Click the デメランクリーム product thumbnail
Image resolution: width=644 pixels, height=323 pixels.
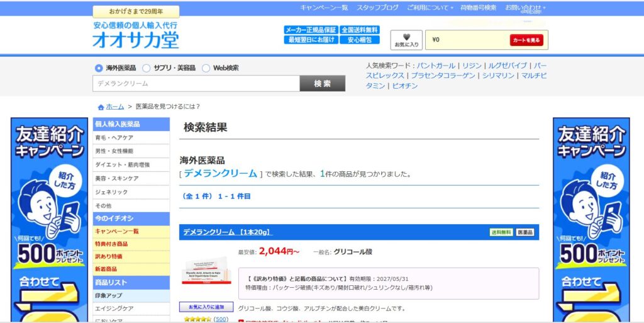point(204,271)
